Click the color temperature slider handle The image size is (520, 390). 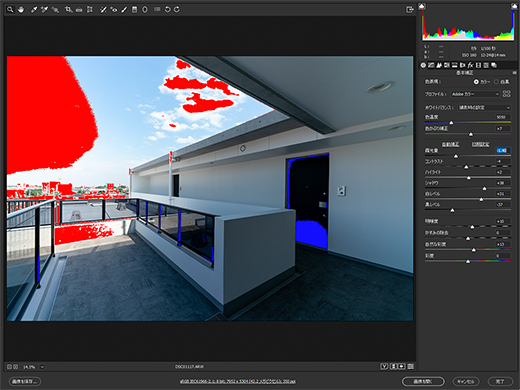pos(451,123)
